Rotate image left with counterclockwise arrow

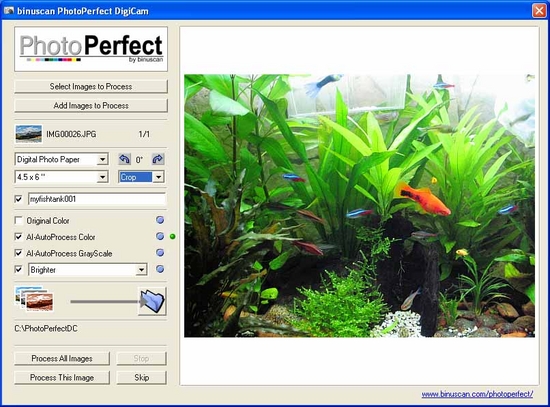point(124,159)
